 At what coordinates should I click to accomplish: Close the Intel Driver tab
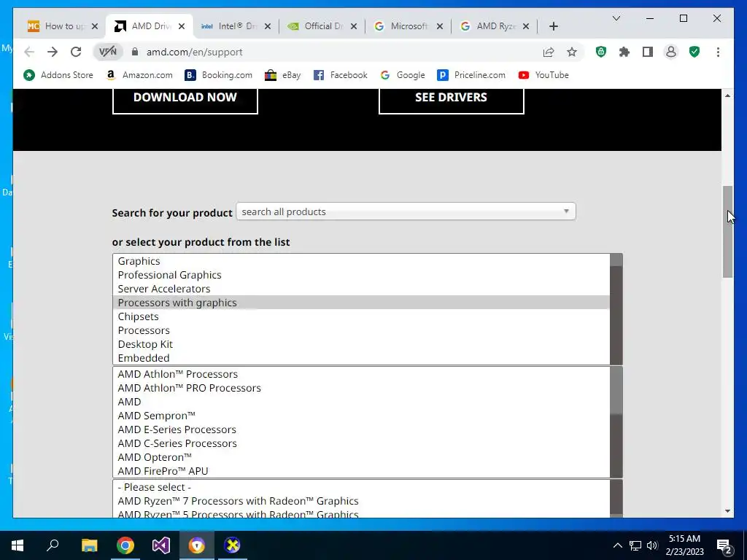[268, 26]
